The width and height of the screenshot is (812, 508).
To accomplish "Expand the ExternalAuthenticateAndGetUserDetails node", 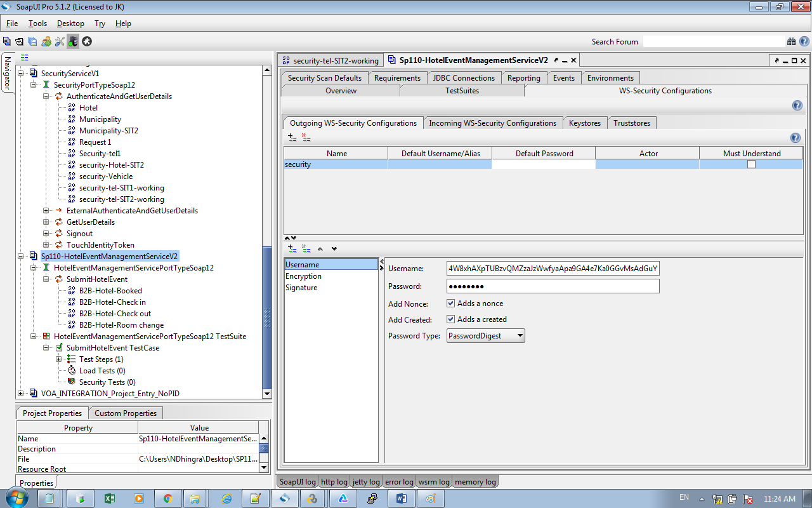I will [x=46, y=211].
